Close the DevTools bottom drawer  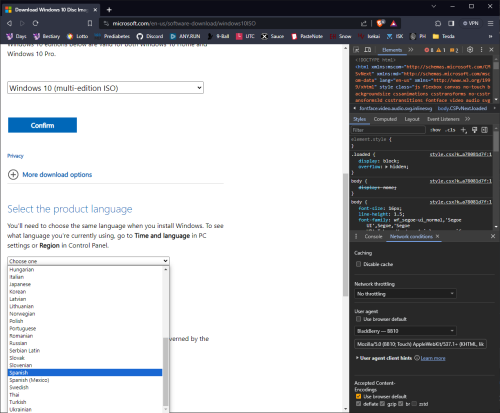[x=493, y=236]
